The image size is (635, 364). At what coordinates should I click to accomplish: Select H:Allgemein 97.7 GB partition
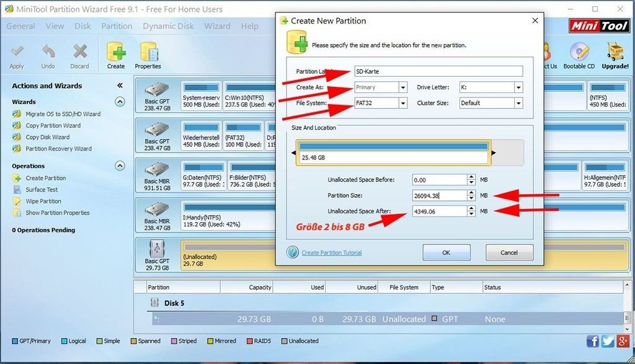604,175
